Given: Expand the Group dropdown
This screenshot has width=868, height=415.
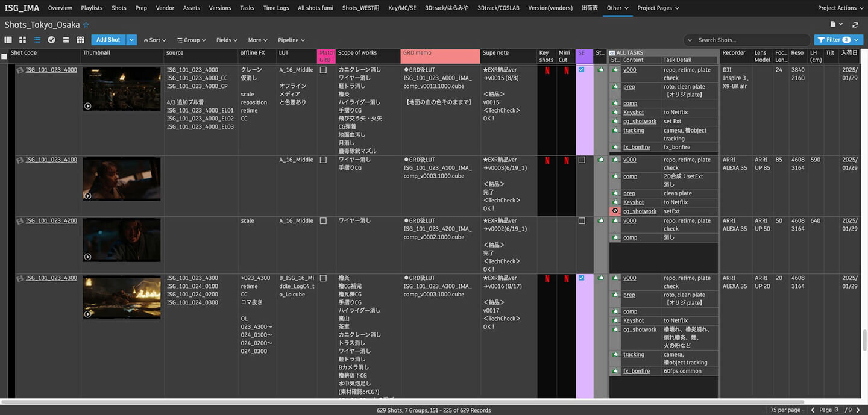Looking at the screenshot, I should tap(191, 40).
